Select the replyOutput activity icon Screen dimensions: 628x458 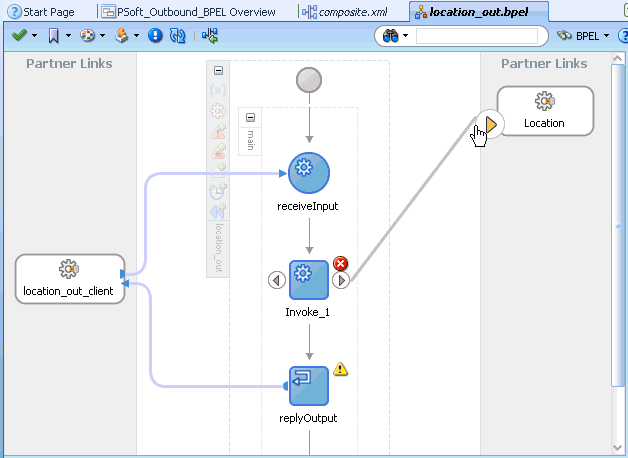pos(309,386)
